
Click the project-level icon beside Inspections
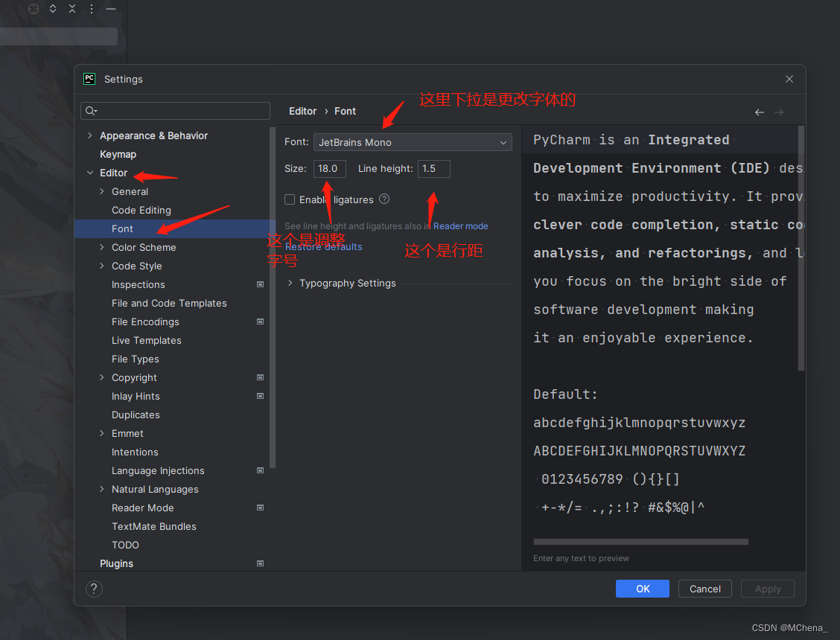pyautogui.click(x=261, y=284)
